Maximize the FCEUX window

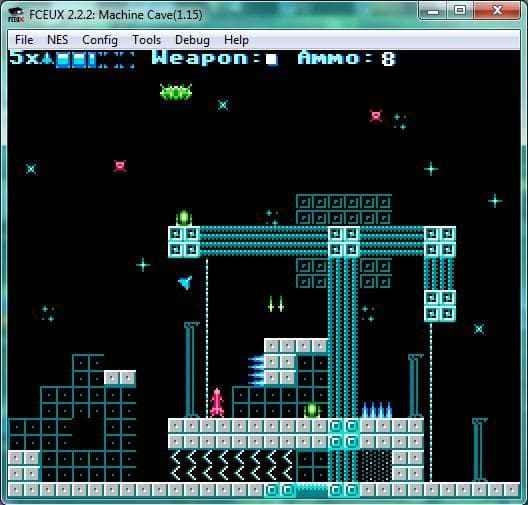click(x=460, y=11)
